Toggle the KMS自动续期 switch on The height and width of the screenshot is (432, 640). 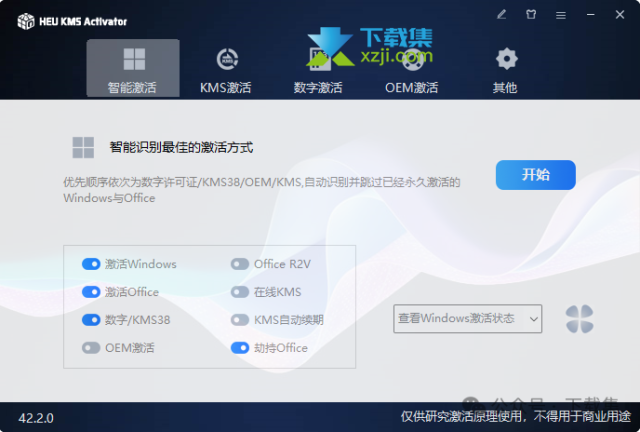click(x=240, y=320)
